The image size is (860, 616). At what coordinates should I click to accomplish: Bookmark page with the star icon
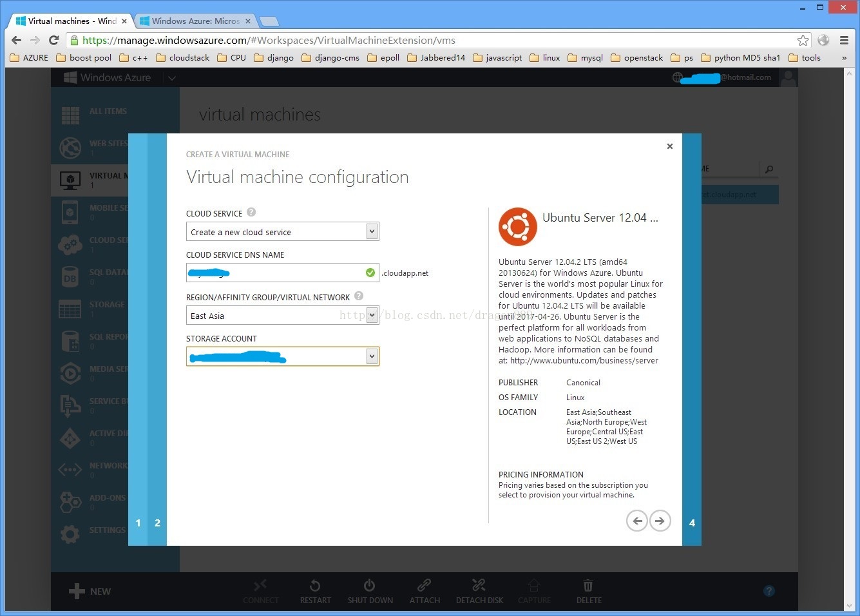(803, 40)
